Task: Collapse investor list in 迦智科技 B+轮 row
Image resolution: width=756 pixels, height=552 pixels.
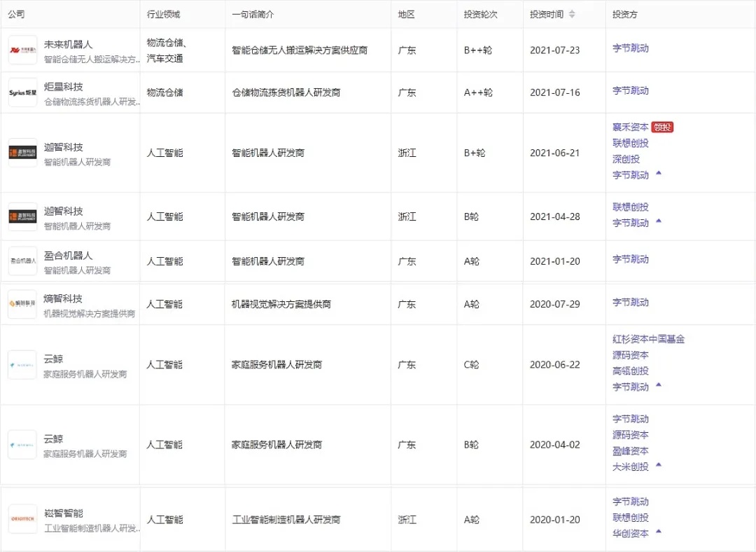Action: point(659,173)
